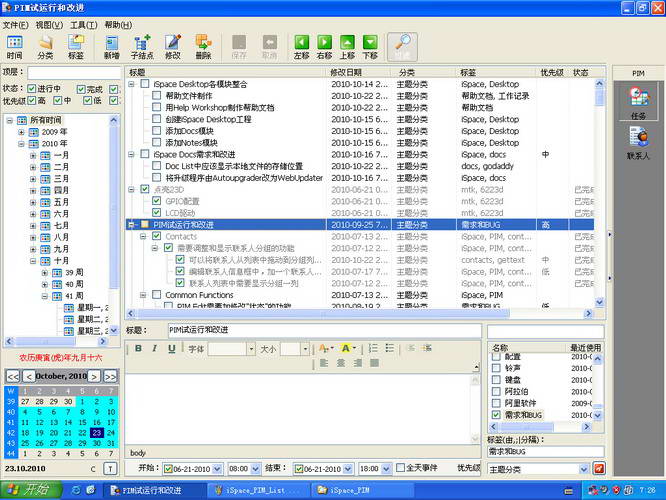Open the 主题分类 category combo box
The width and height of the screenshot is (666, 500).
click(x=539, y=469)
